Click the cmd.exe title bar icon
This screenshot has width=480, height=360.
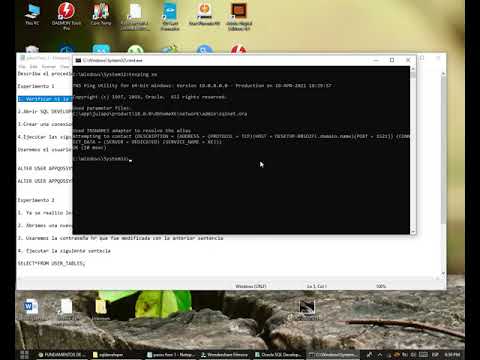[x=78, y=60]
